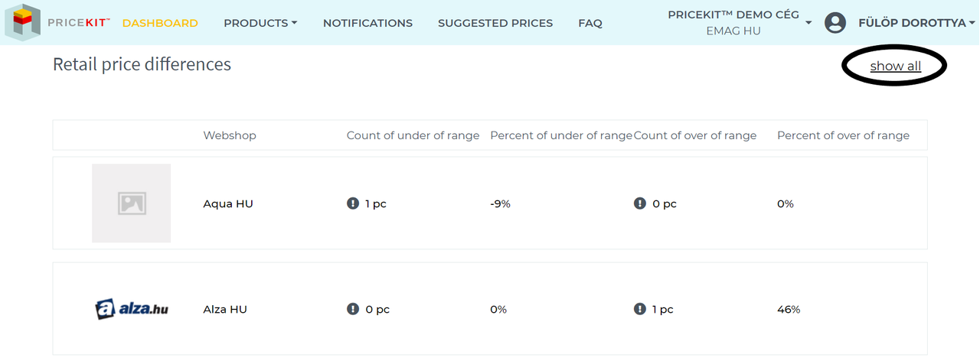980x364 pixels.
Task: Click the Aqua HU placeholder image
Action: [x=132, y=203]
